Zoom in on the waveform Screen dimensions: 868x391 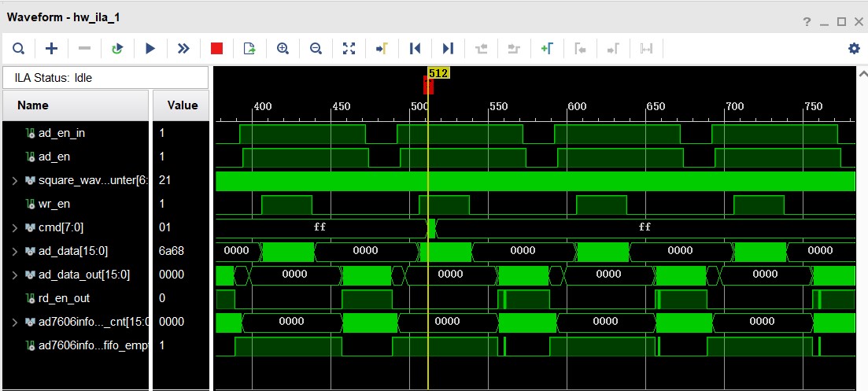[283, 49]
